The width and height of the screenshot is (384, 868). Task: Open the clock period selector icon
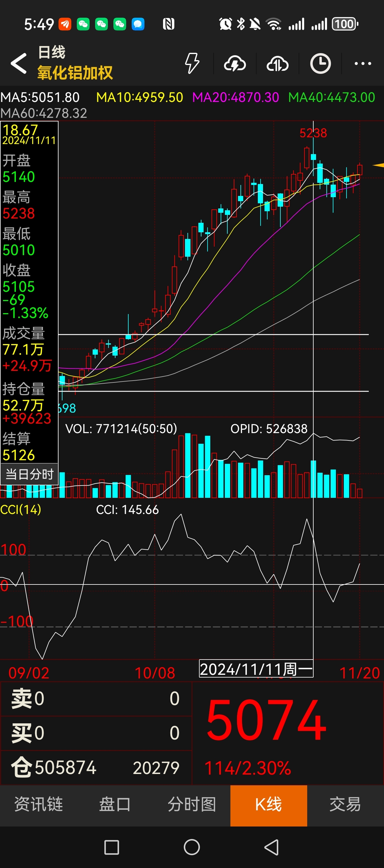[x=320, y=63]
